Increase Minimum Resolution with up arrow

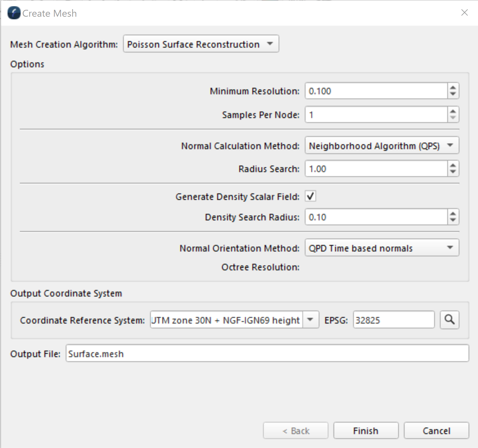(x=453, y=87)
